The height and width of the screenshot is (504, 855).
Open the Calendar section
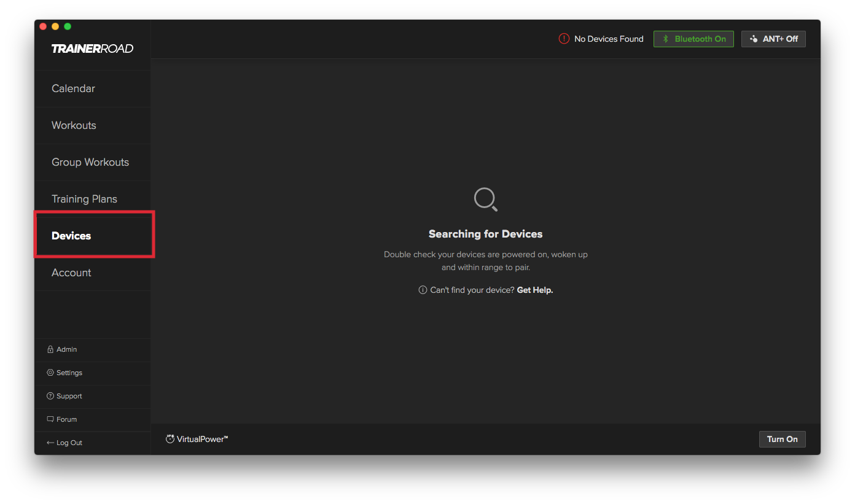click(92, 88)
